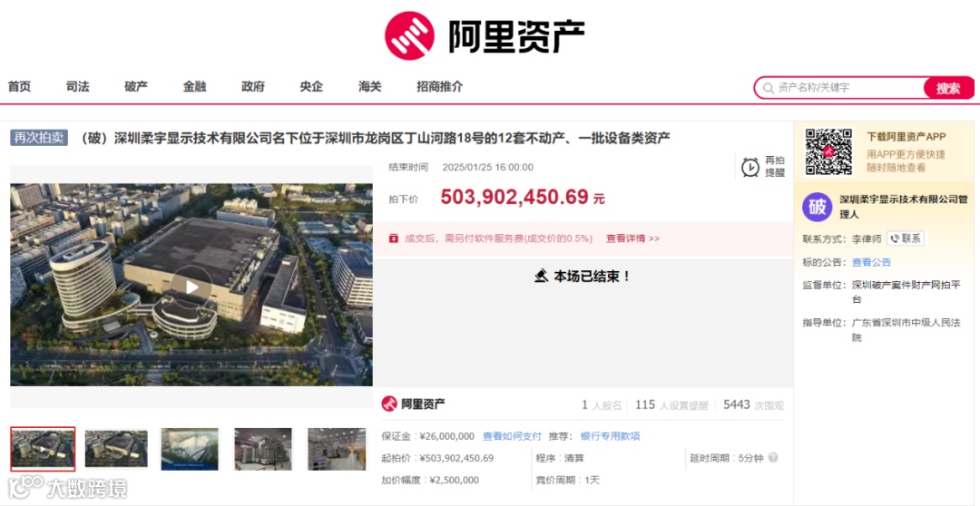
Task: Select the fourth thumbnail showing equipment
Action: click(x=262, y=449)
